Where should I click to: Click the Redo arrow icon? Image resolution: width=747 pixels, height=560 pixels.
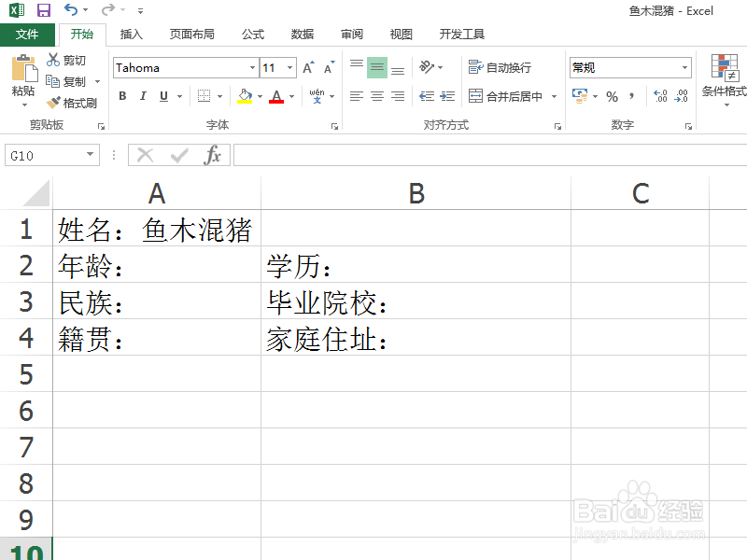click(108, 9)
